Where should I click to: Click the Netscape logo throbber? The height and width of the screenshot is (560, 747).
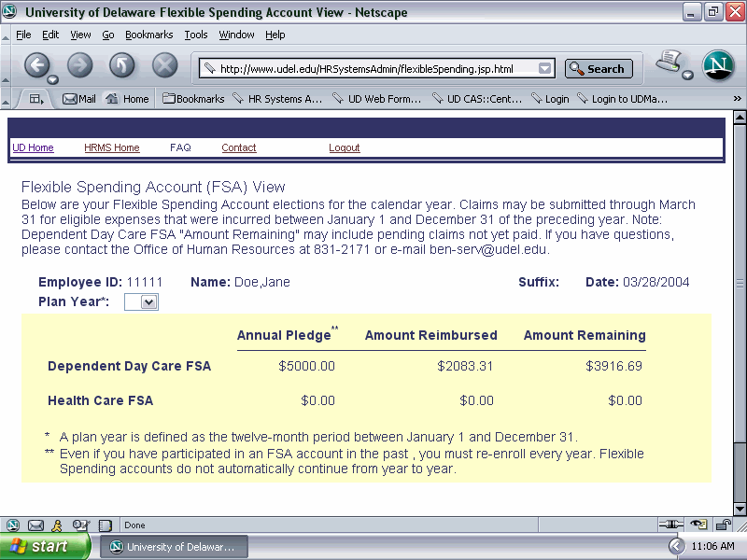click(718, 66)
